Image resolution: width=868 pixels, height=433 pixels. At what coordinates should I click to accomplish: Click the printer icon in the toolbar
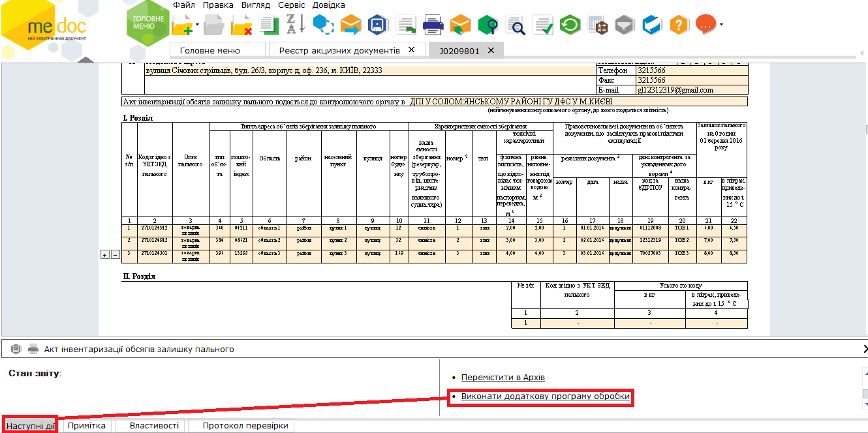433,25
